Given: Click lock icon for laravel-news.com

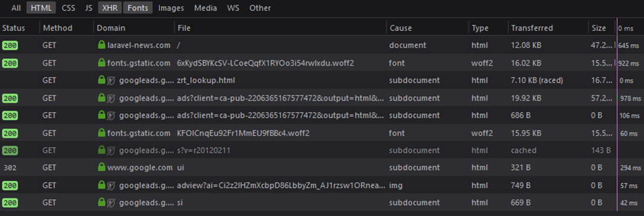Looking at the screenshot, I should pyautogui.click(x=102, y=45).
